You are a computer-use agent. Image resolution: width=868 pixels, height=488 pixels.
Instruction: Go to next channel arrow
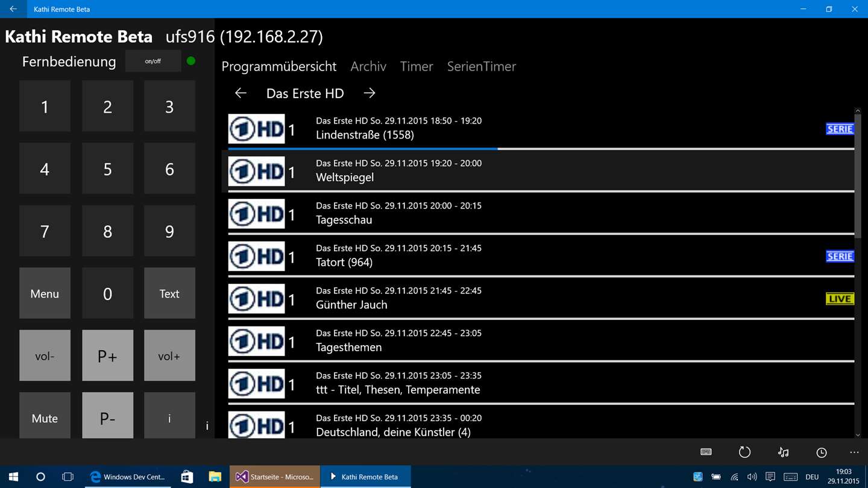point(370,93)
